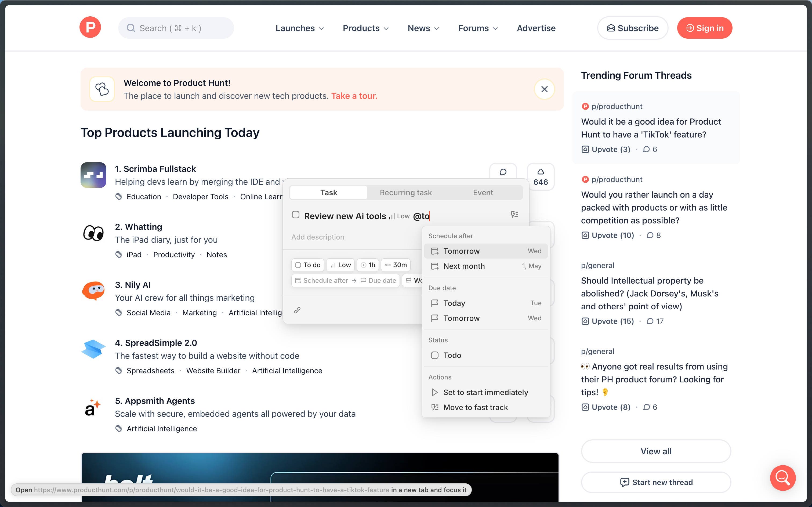
Task: Click the attach link icon in task popup
Action: pyautogui.click(x=297, y=310)
